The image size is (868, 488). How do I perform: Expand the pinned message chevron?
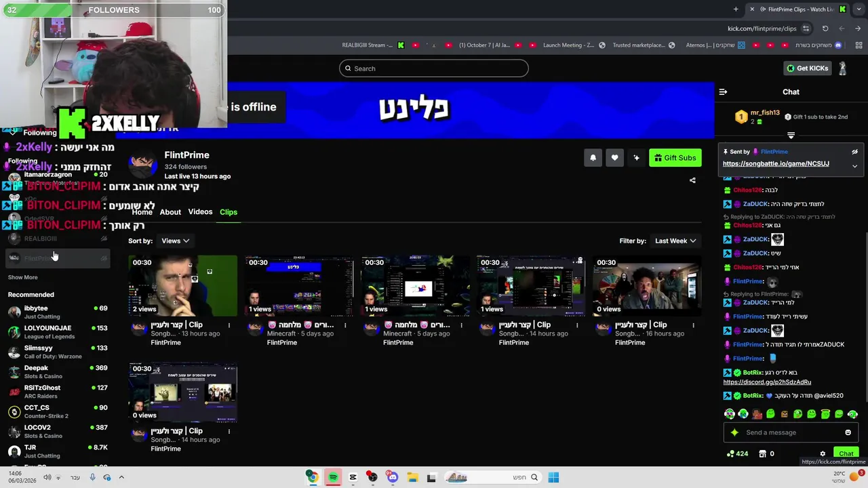[x=854, y=166]
